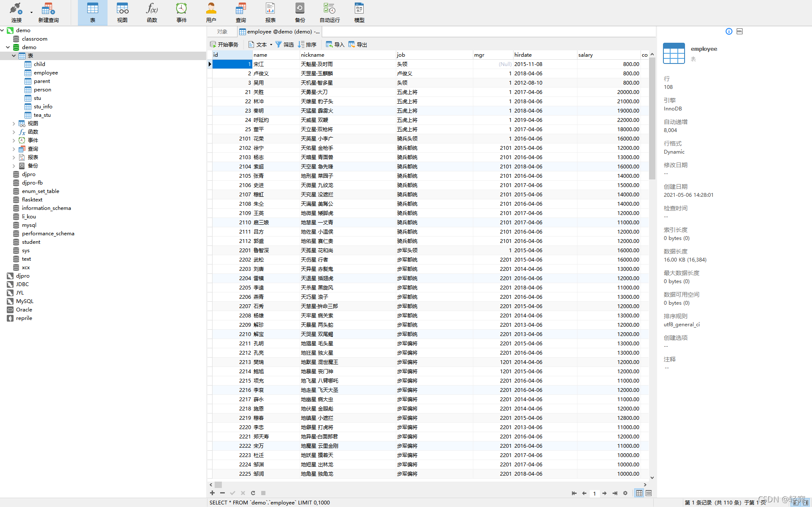The image size is (812, 507).
Task: Collapse the 表 tables tree node
Action: tap(14, 56)
